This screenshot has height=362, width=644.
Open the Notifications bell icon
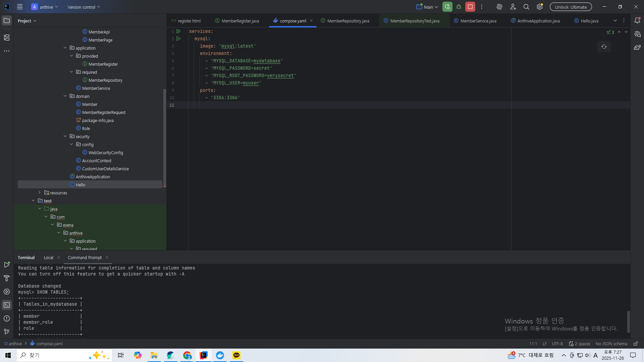click(x=637, y=20)
